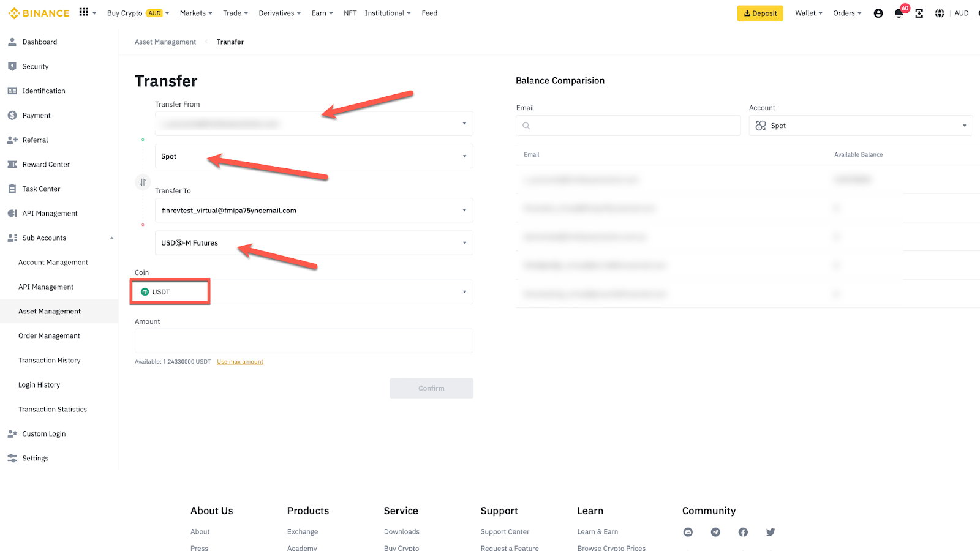The width and height of the screenshot is (980, 551).
Task: Open the profile account icon
Action: pyautogui.click(x=878, y=13)
